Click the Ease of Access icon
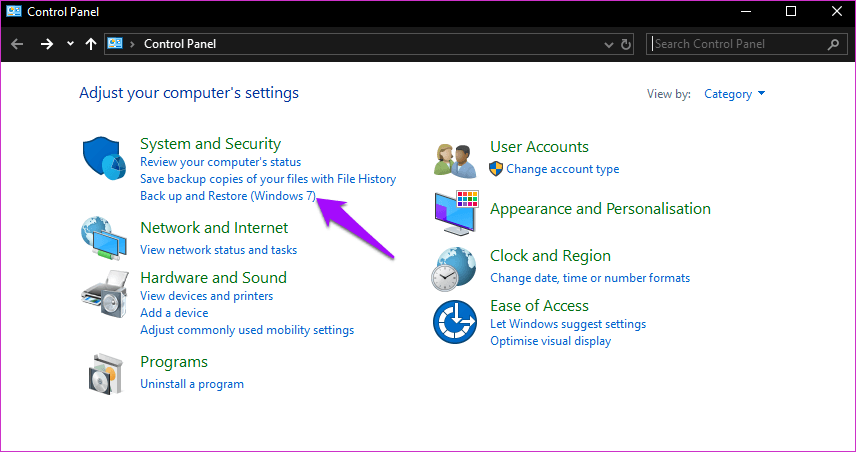Image resolution: width=856 pixels, height=452 pixels. pyautogui.click(x=455, y=322)
